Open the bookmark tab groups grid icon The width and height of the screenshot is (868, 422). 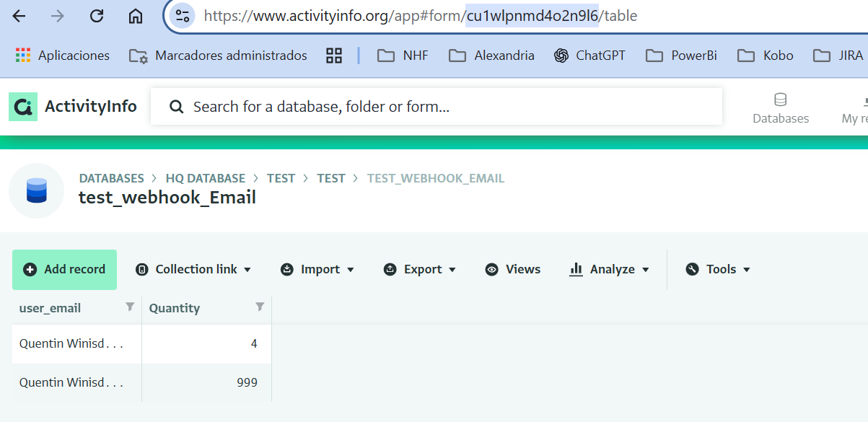(333, 56)
